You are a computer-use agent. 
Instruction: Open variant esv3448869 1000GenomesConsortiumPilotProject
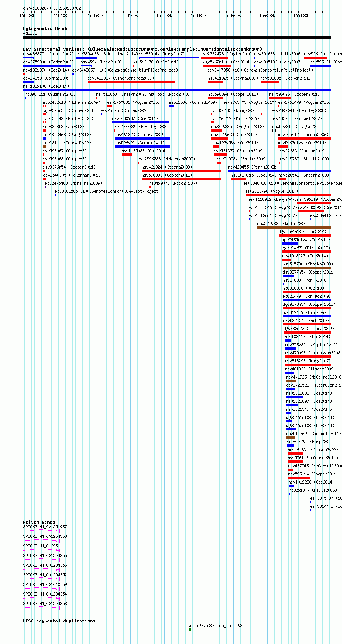coord(125,70)
